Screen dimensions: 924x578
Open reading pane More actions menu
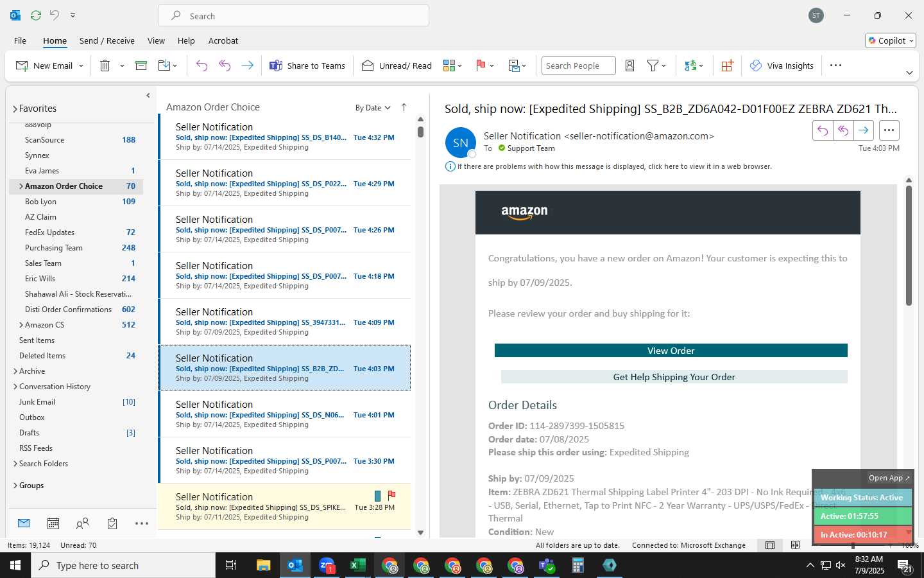pyautogui.click(x=889, y=130)
